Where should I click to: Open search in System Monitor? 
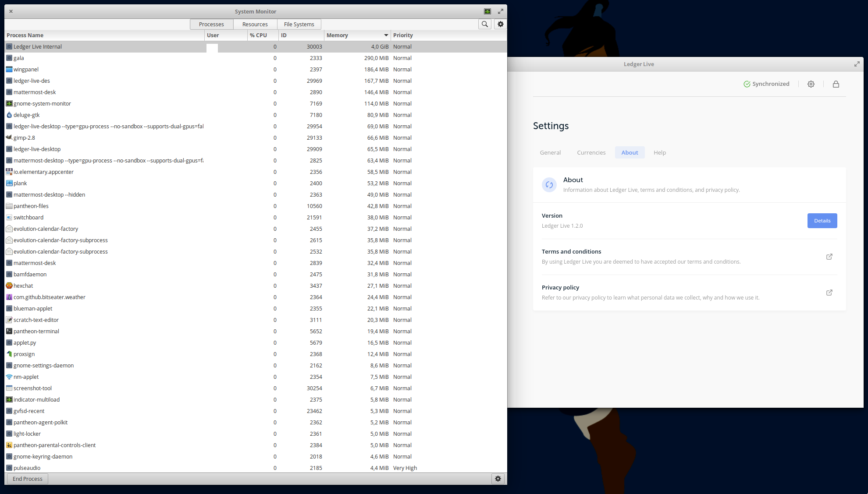click(484, 24)
